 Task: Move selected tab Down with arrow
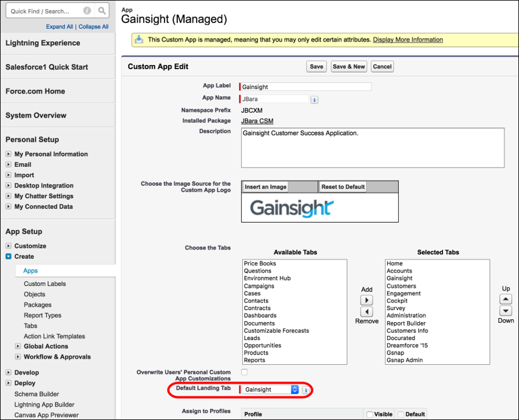click(x=506, y=311)
